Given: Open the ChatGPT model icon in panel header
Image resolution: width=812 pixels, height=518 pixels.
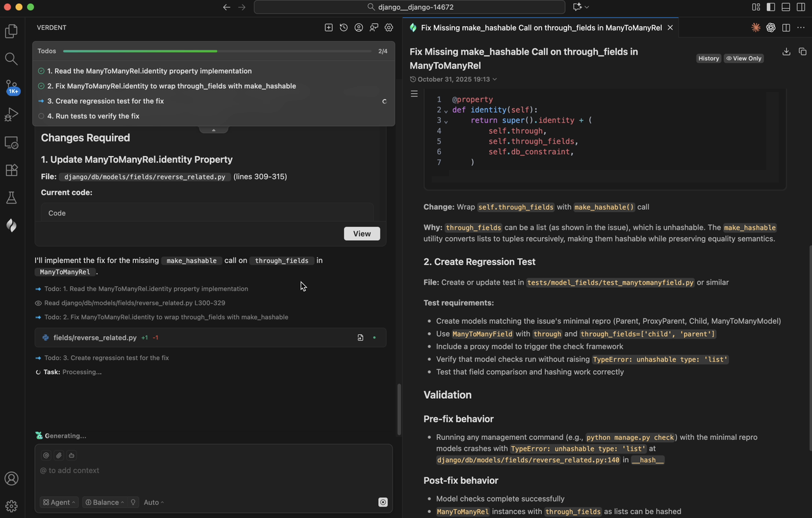Looking at the screenshot, I should pos(771,27).
